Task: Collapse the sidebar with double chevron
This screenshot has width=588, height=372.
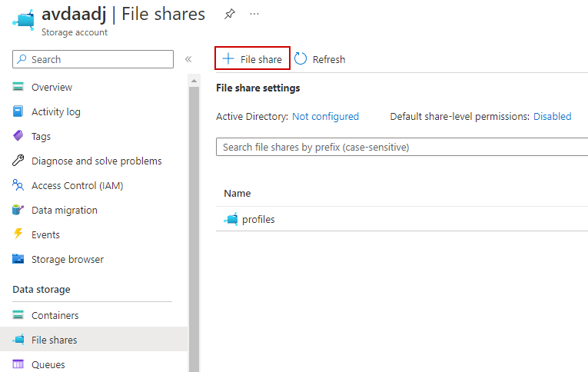Action: coord(188,59)
